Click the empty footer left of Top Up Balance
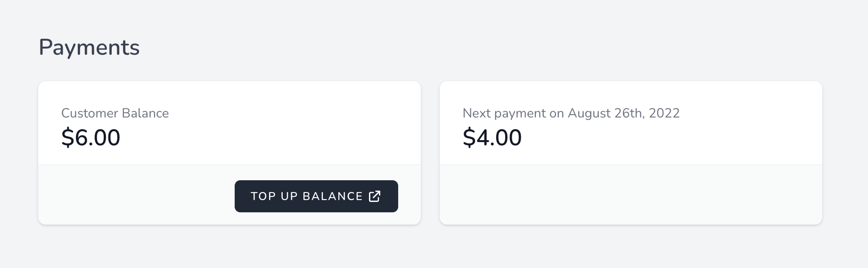The height and width of the screenshot is (268, 868). click(x=137, y=195)
